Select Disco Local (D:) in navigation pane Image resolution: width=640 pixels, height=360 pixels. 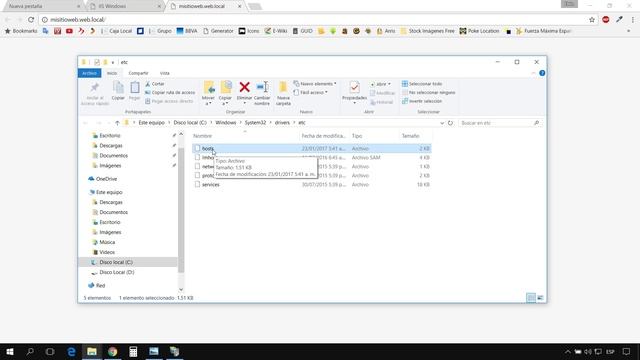point(117,272)
